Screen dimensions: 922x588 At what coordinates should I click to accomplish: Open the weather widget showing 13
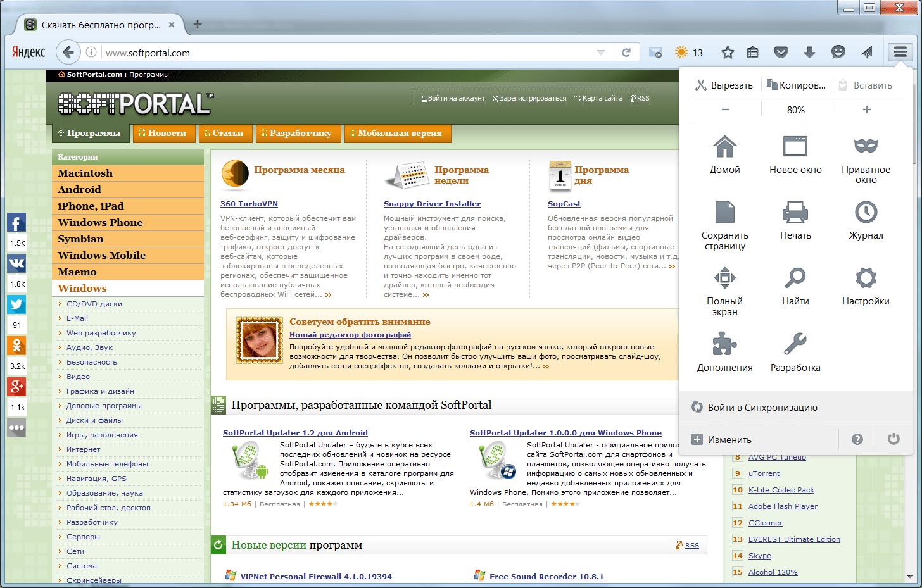[689, 53]
